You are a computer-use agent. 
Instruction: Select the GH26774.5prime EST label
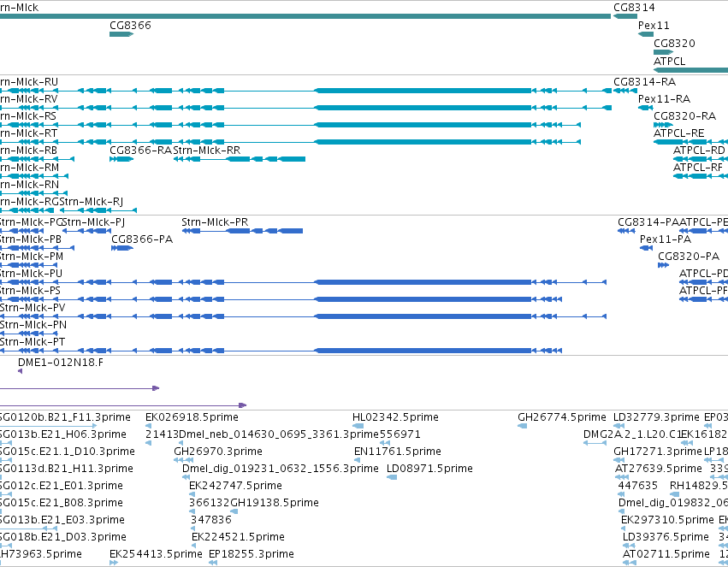[562, 417]
